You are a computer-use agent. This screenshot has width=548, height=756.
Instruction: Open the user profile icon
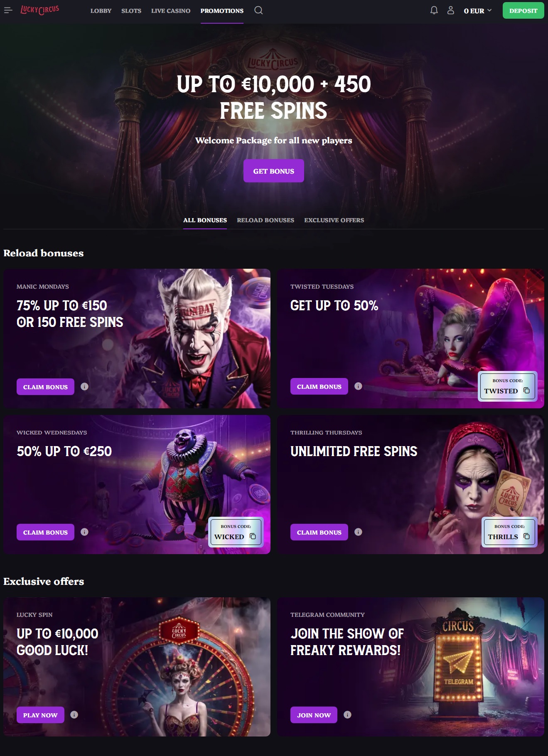(450, 10)
